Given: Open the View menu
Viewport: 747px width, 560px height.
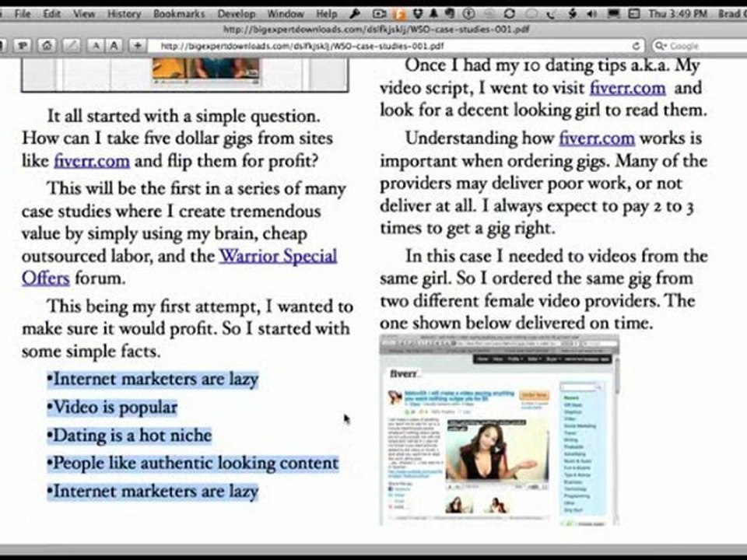Looking at the screenshot, I should (84, 14).
